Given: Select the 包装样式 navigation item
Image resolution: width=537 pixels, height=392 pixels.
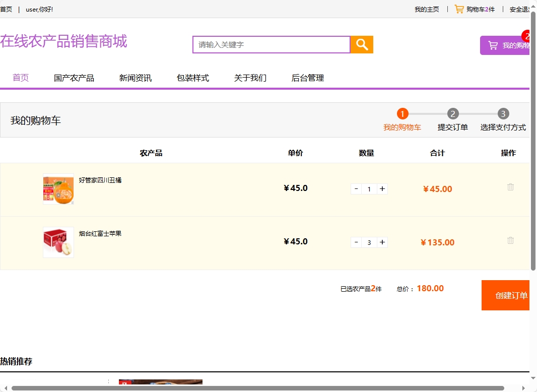Looking at the screenshot, I should (x=192, y=78).
